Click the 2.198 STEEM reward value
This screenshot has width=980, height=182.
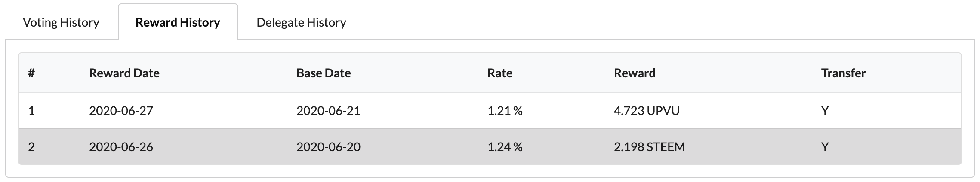pyautogui.click(x=649, y=147)
